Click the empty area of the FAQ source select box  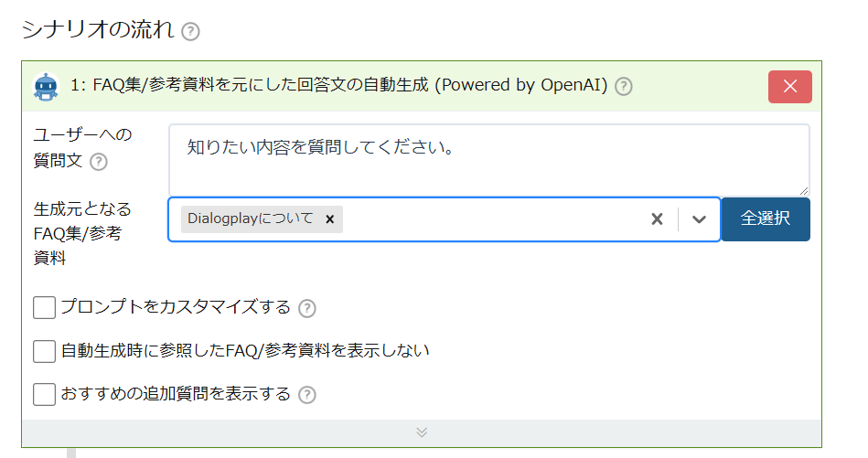493,219
